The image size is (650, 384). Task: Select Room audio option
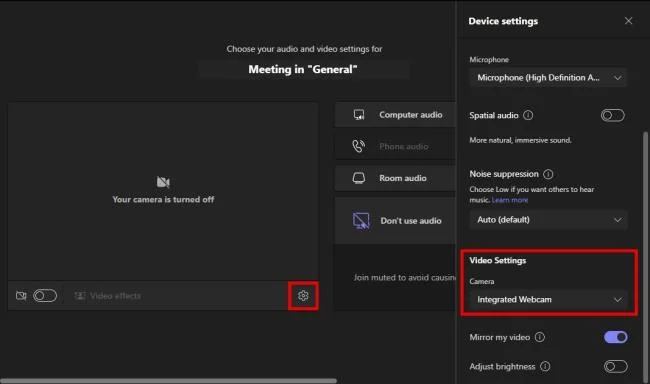(395, 178)
